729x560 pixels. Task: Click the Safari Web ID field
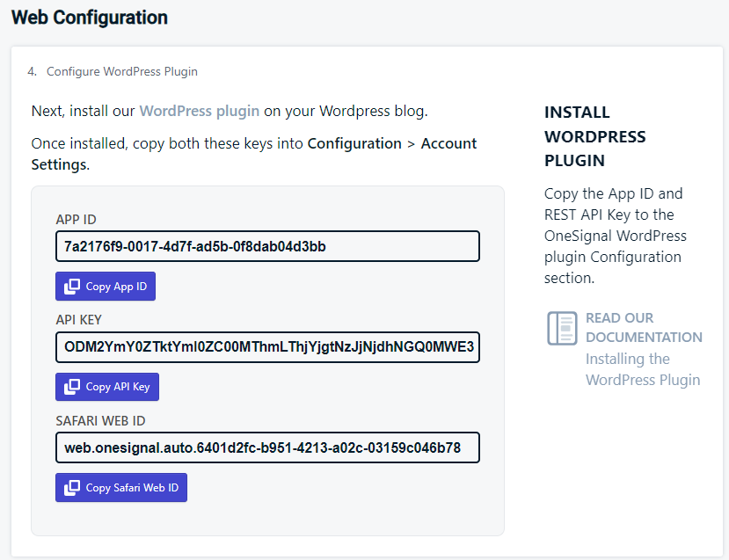click(267, 447)
